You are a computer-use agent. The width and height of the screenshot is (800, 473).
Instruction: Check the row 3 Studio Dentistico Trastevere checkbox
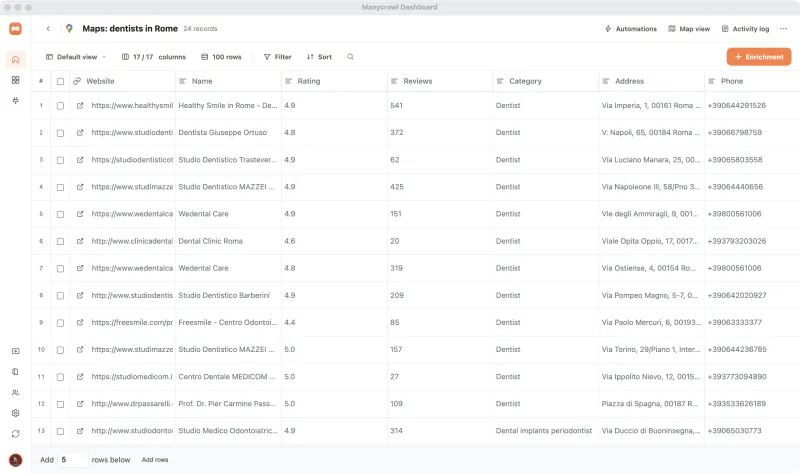coord(60,160)
